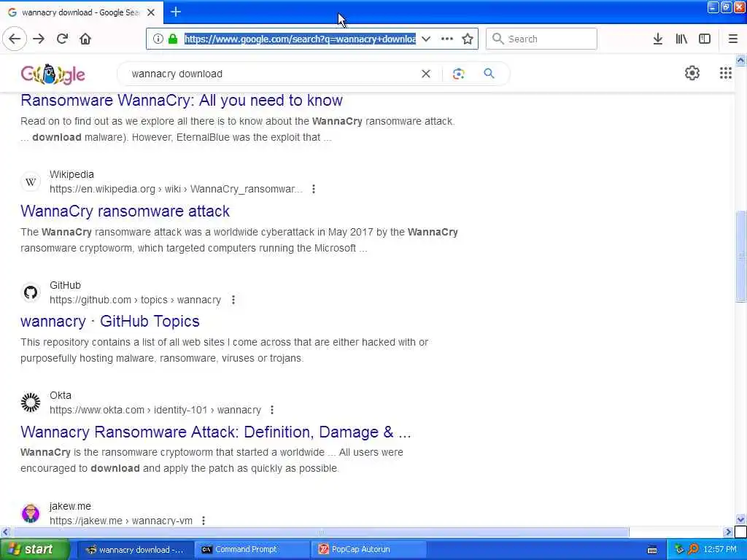Bookmark this page with the star icon
This screenshot has height=560, width=747.
[x=468, y=39]
